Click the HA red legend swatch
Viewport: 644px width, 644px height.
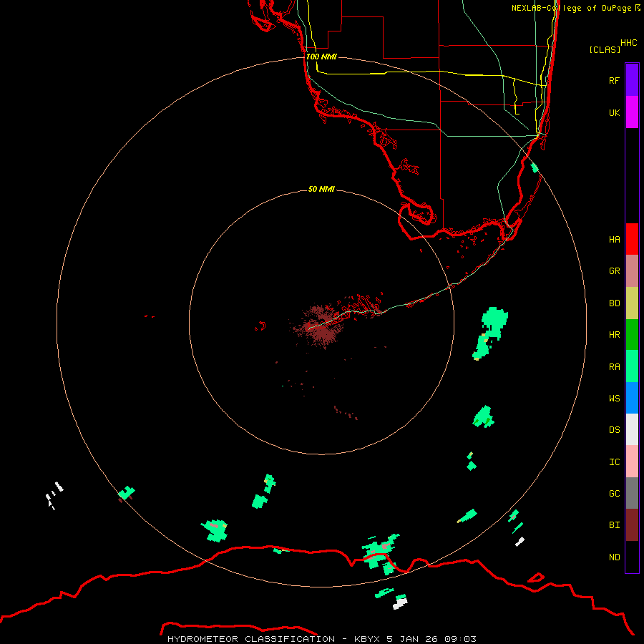click(x=632, y=239)
